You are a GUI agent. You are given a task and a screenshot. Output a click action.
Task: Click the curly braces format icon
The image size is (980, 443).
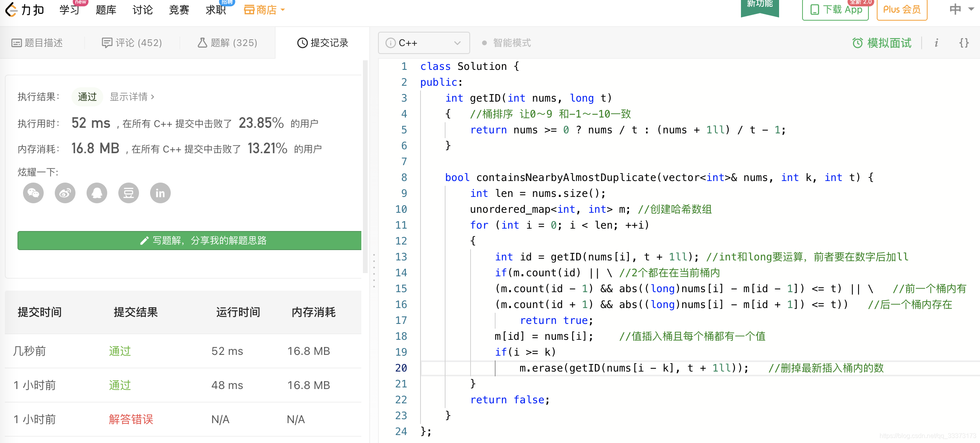click(x=964, y=43)
